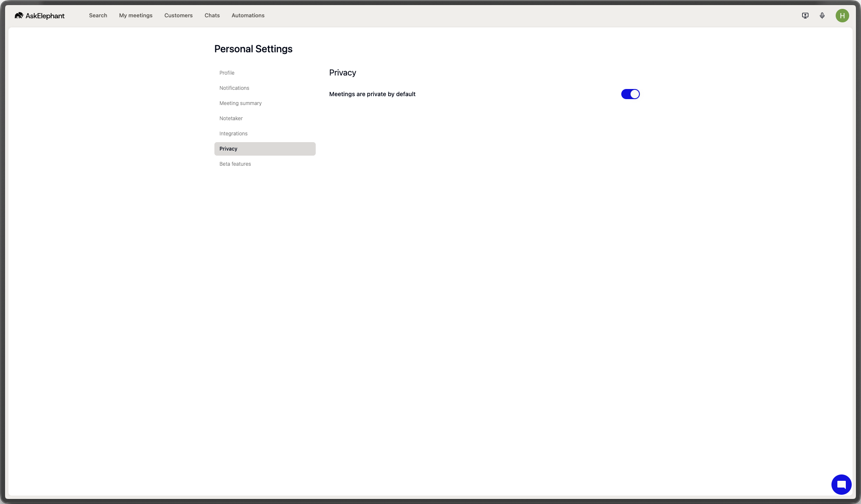Click the 'Meetings are private by default' label
The image size is (861, 504).
(372, 94)
